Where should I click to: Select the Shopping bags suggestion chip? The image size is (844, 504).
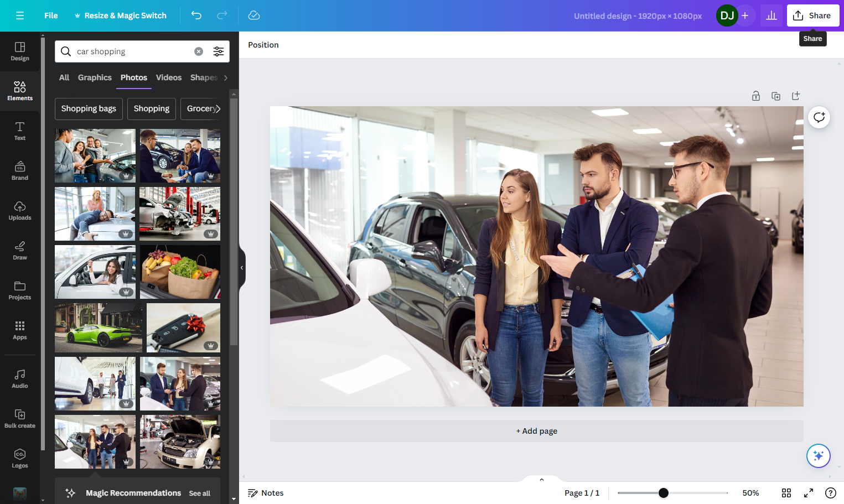pyautogui.click(x=89, y=108)
